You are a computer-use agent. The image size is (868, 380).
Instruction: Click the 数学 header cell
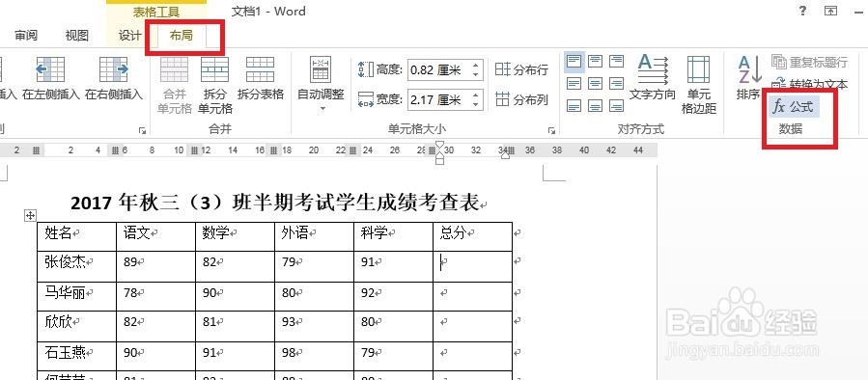coord(236,236)
